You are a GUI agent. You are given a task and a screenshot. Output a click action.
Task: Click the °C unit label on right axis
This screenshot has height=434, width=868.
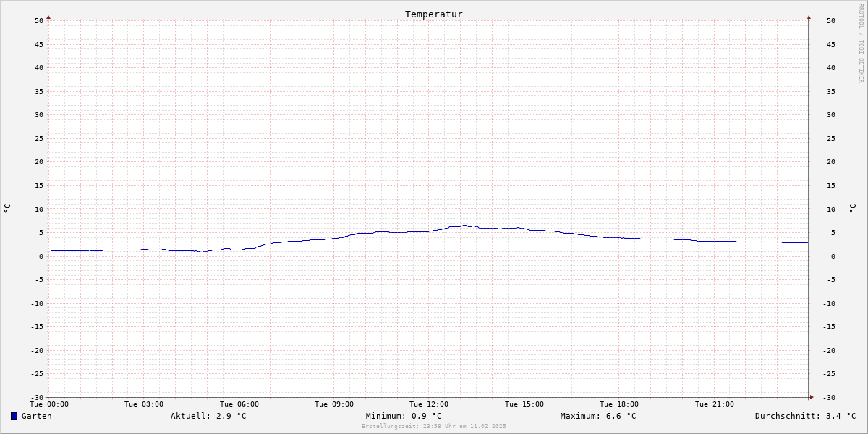click(x=852, y=208)
